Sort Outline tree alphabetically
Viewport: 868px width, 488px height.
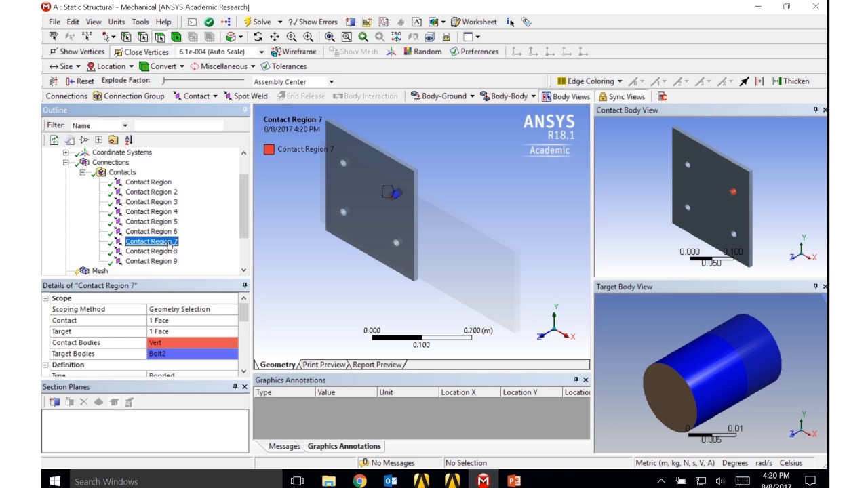pyautogui.click(x=128, y=140)
